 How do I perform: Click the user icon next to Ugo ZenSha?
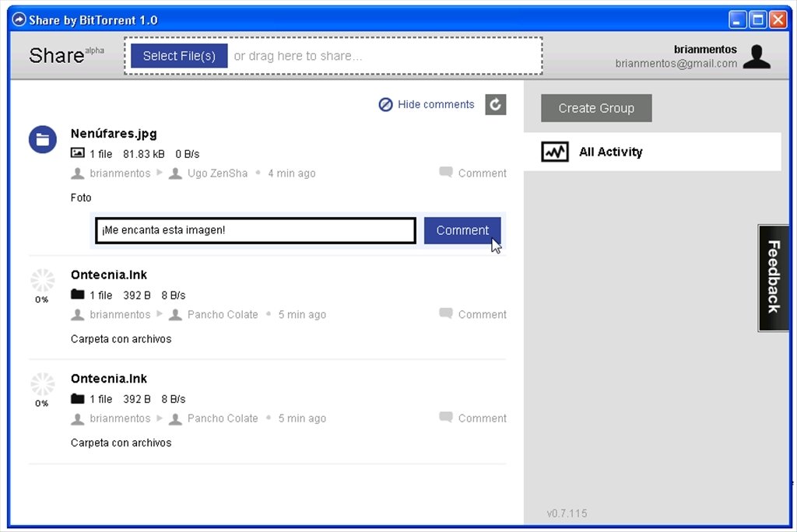pos(175,173)
